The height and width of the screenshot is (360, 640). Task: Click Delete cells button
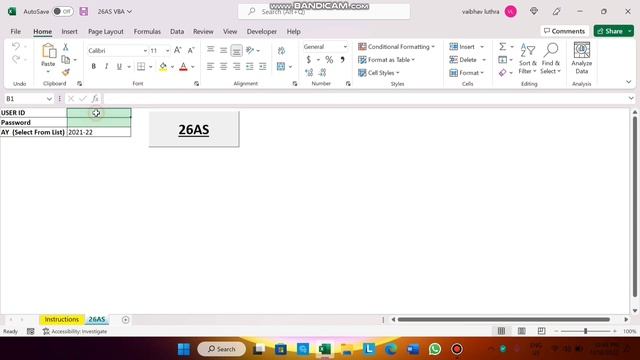463,60
